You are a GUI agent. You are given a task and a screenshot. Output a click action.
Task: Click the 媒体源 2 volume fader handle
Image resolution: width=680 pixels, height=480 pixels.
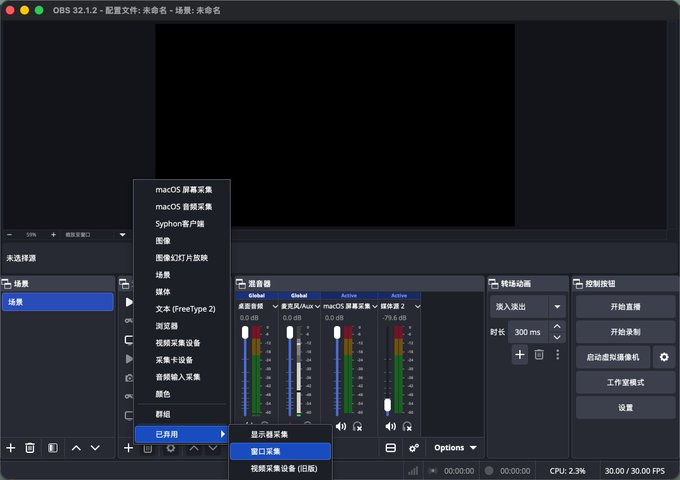tap(387, 405)
